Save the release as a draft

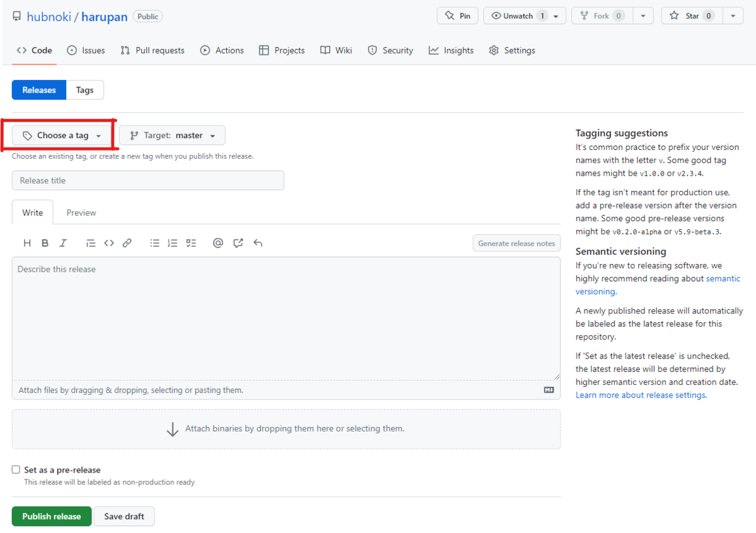[124, 516]
